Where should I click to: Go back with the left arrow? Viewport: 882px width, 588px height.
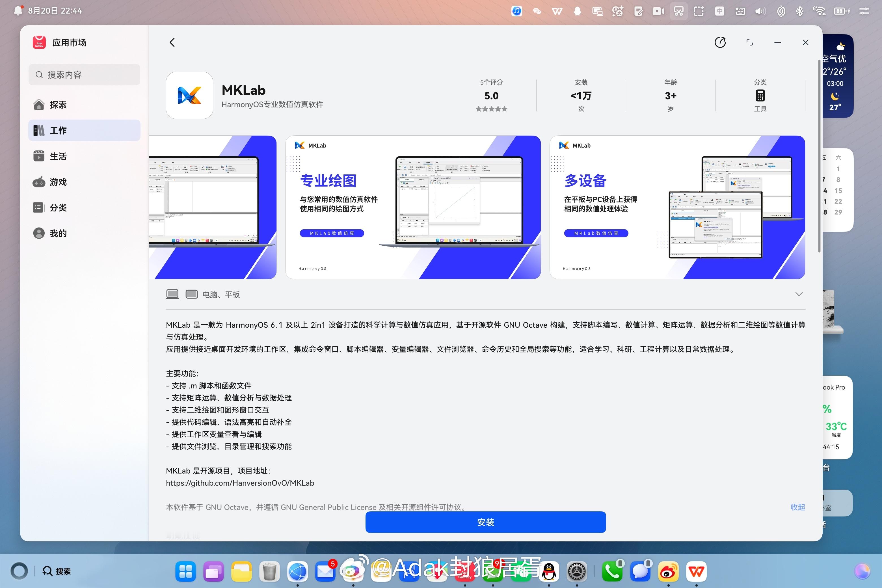pyautogui.click(x=172, y=42)
